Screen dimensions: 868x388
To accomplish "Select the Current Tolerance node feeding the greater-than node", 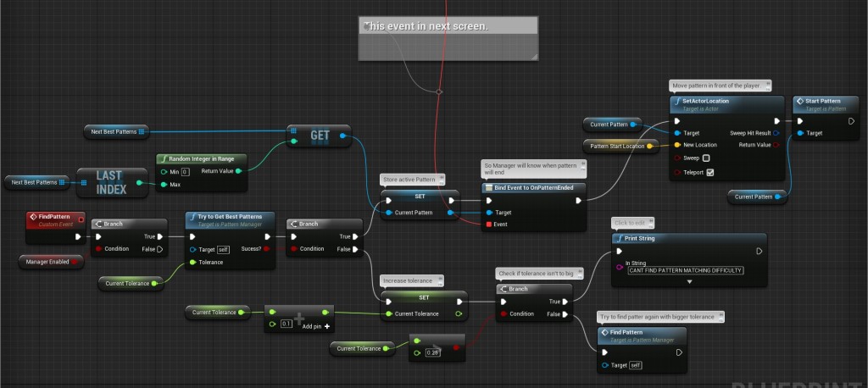I will click(x=363, y=349).
